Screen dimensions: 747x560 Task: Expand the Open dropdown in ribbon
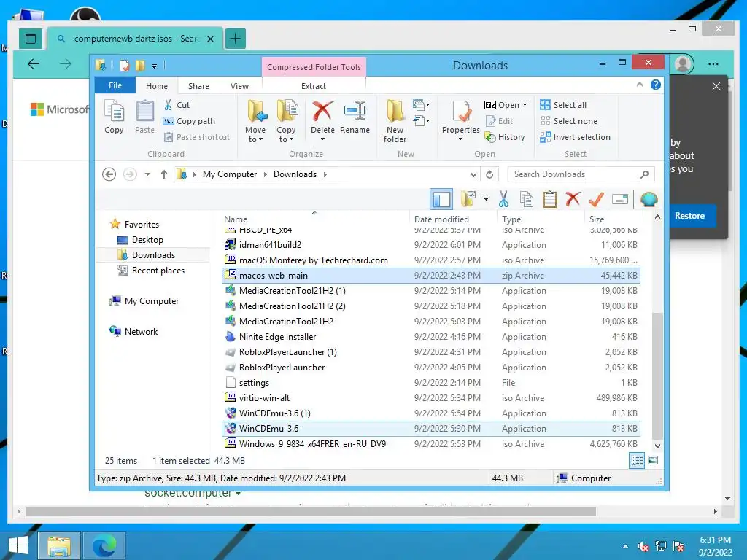(525, 105)
